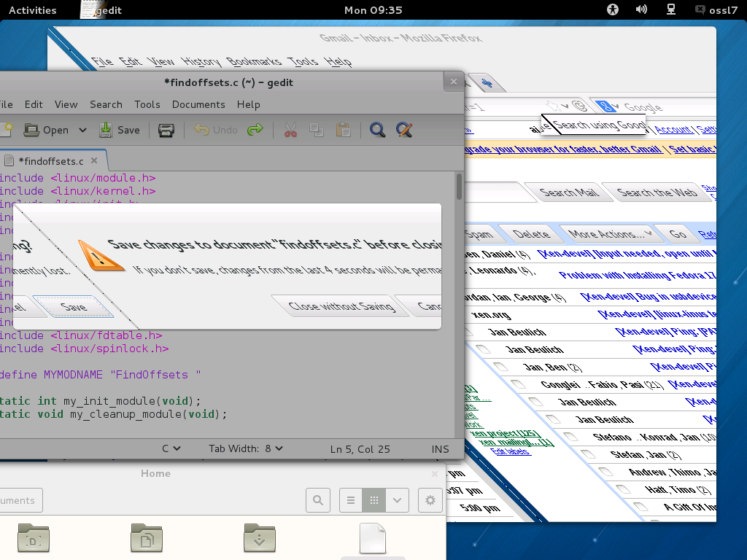The width and height of the screenshot is (747, 560).
Task: Tick the checkbox for the Andrew, Thimo email
Action: [x=606, y=472]
